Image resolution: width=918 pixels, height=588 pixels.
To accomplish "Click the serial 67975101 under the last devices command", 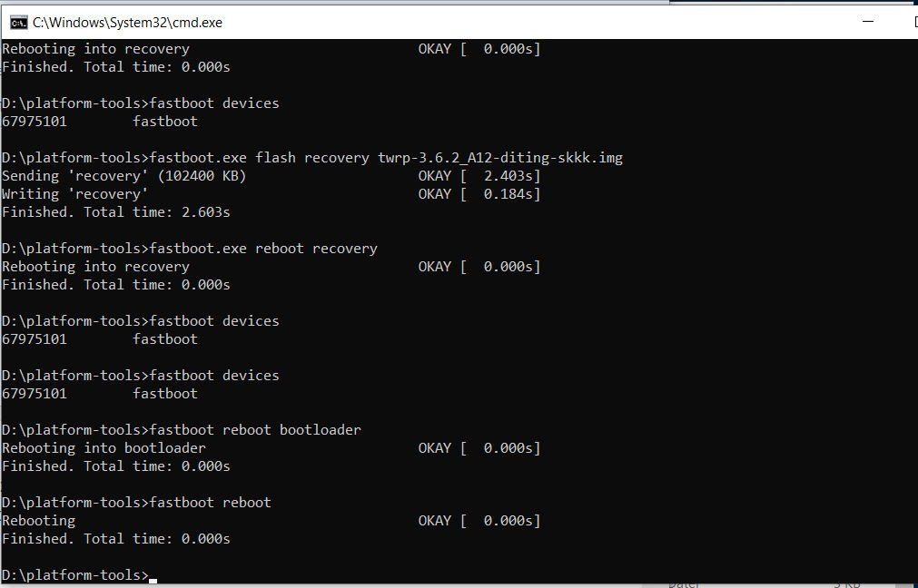I will 35,394.
